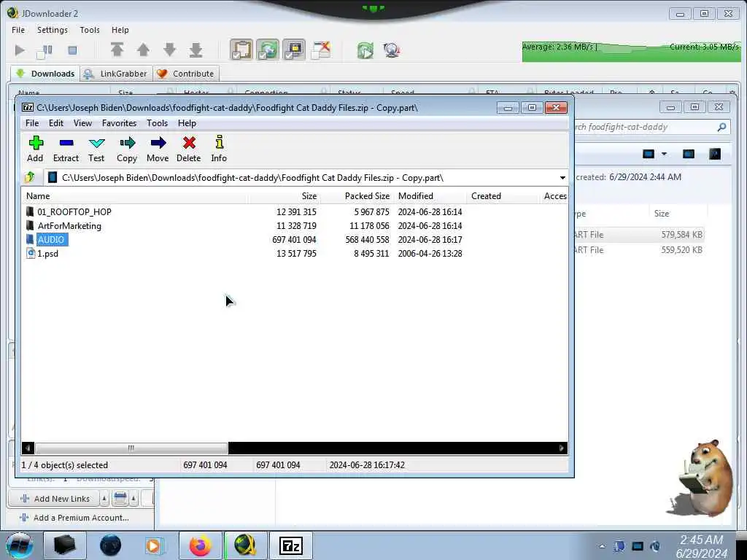Show hidden tray icons arrow
The height and width of the screenshot is (560, 747).
602,546
